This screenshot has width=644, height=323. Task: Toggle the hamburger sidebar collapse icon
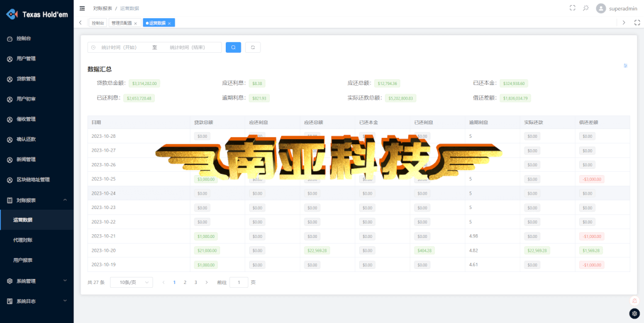(x=82, y=8)
